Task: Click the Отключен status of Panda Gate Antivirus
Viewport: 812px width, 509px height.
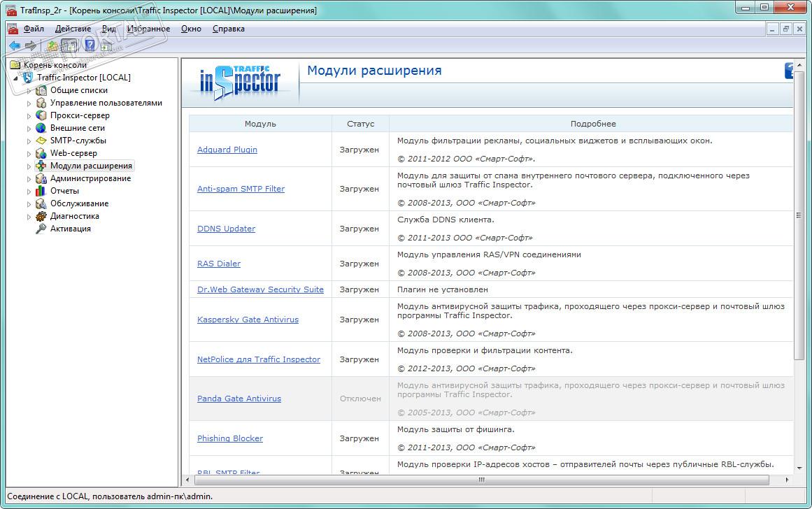Action: pyautogui.click(x=360, y=399)
